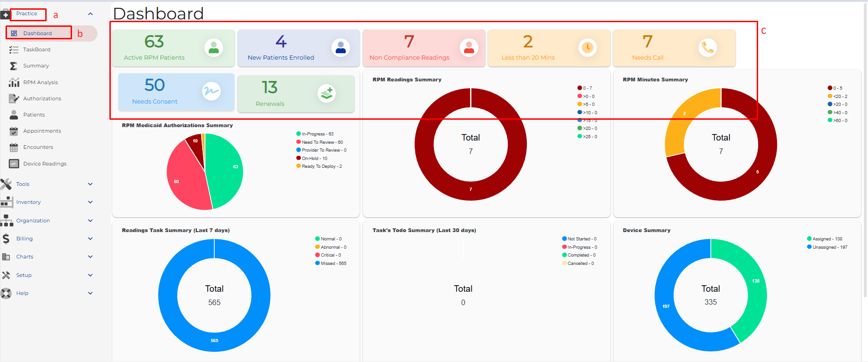Click the page vertical scrollbar
This screenshot has width=868, height=362.
(865, 150)
